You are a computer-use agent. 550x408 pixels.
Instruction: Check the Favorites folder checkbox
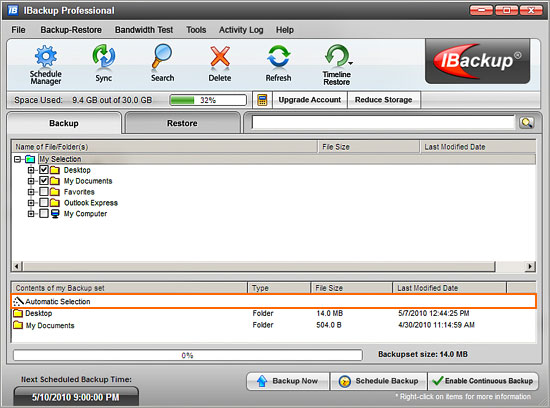[x=43, y=192]
